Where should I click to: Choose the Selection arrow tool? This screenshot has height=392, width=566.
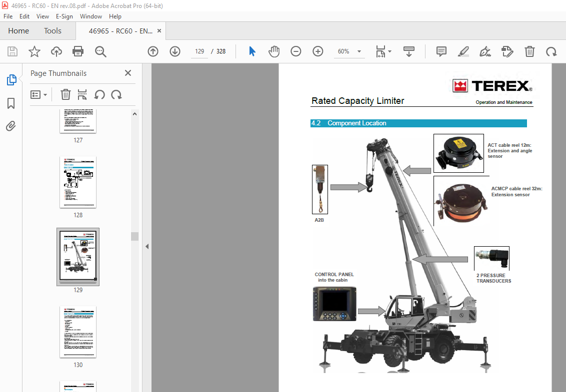tap(252, 51)
